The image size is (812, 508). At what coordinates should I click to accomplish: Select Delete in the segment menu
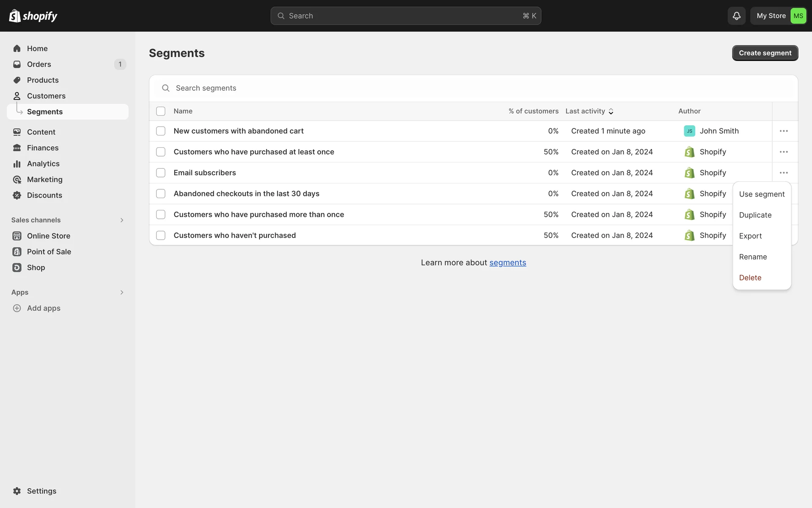pyautogui.click(x=750, y=278)
